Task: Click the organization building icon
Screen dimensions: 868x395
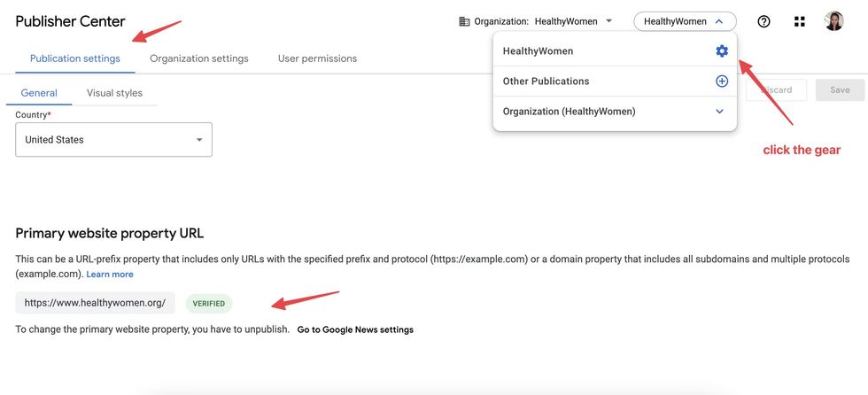Action: point(464,21)
